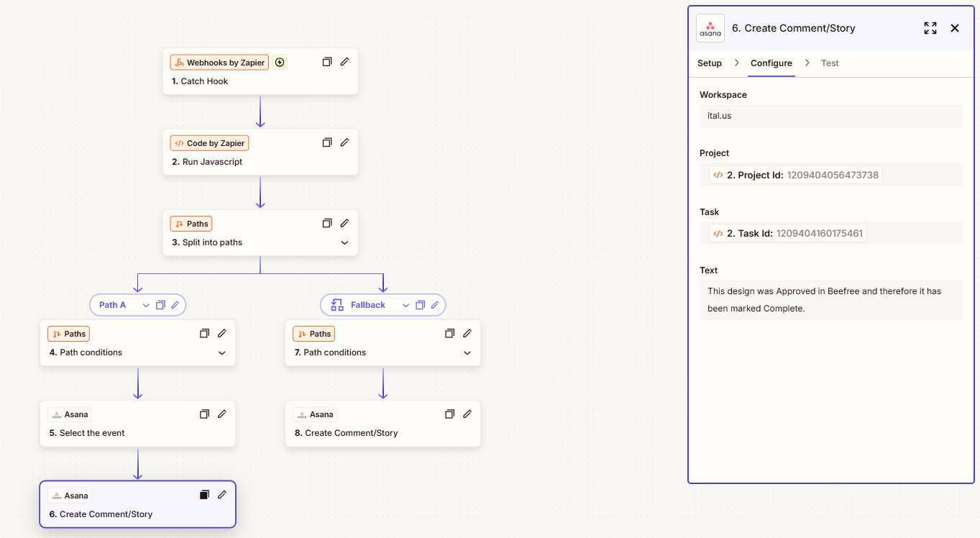Click the selected "6. Create Comment/Story" step title
Viewport: 980px width, 538px height.
point(101,514)
